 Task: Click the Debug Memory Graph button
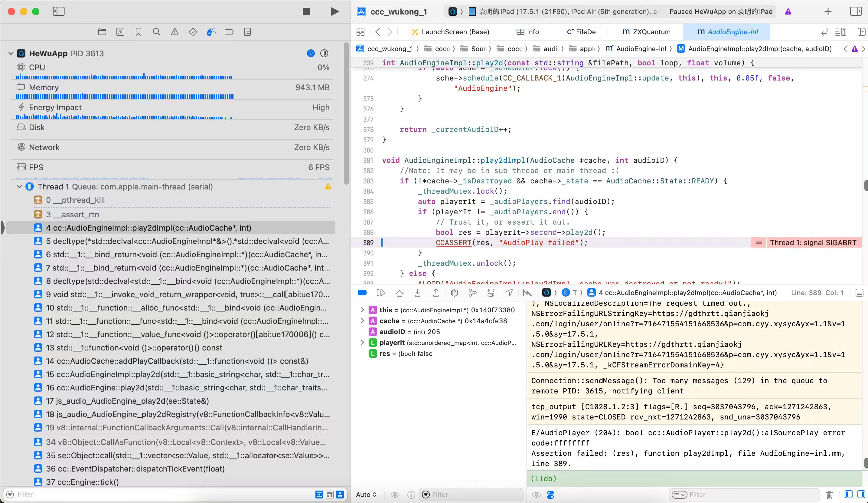pyautogui.click(x=473, y=293)
